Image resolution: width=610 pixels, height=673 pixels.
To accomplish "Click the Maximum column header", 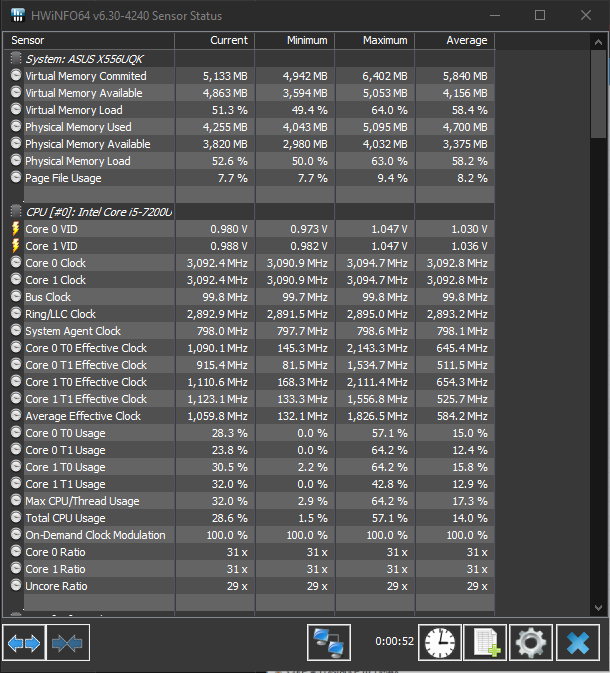I will point(374,40).
